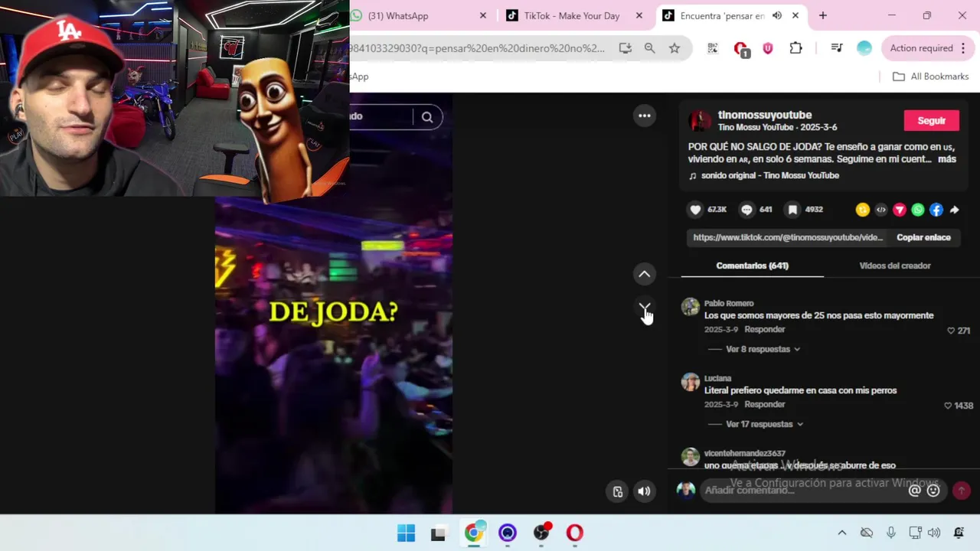Screen dimensions: 980x551
Task: Click the QR code extension icon
Action: coord(713,48)
